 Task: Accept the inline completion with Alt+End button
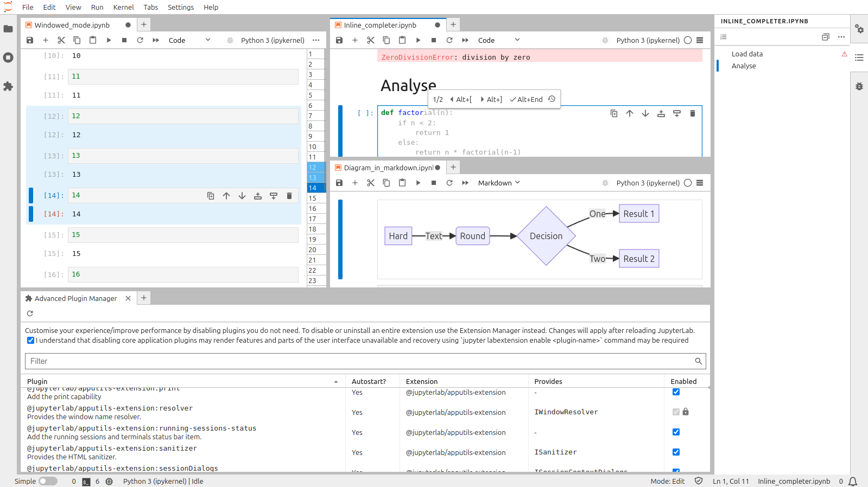point(526,99)
